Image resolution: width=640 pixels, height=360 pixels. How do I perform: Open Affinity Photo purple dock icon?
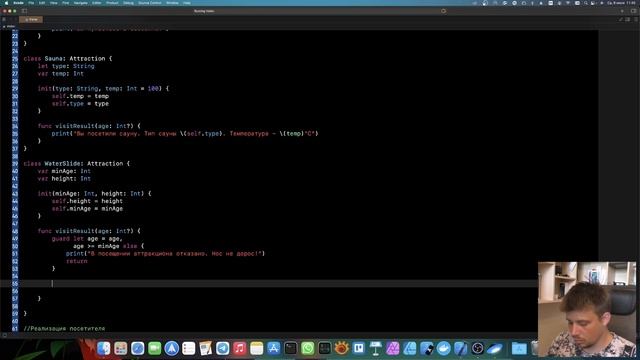tap(393, 348)
